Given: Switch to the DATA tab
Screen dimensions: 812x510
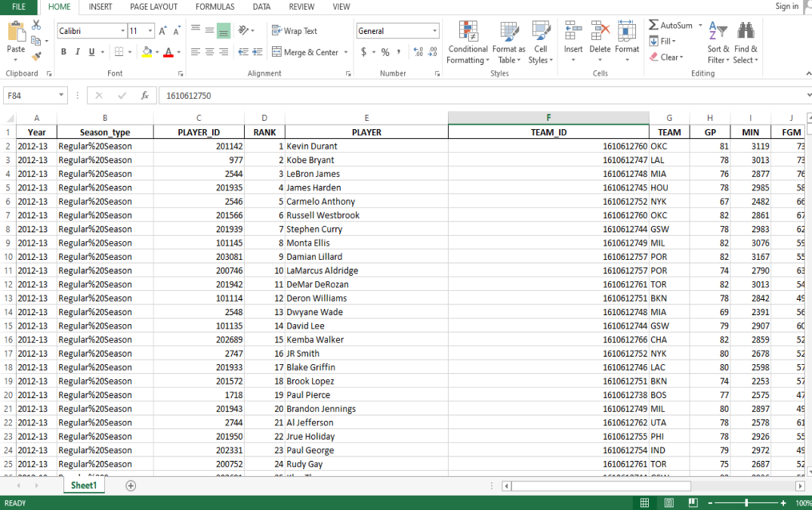Looking at the screenshot, I should (261, 7).
